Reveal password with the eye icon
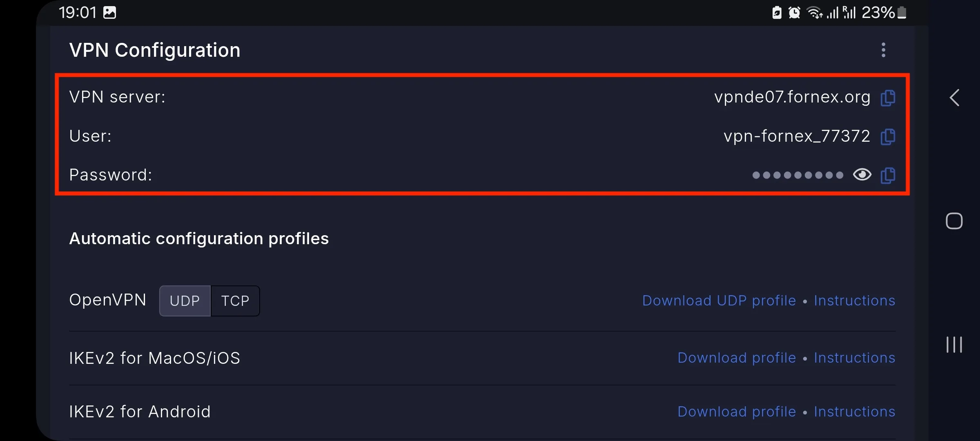This screenshot has height=441, width=980. pyautogui.click(x=862, y=175)
